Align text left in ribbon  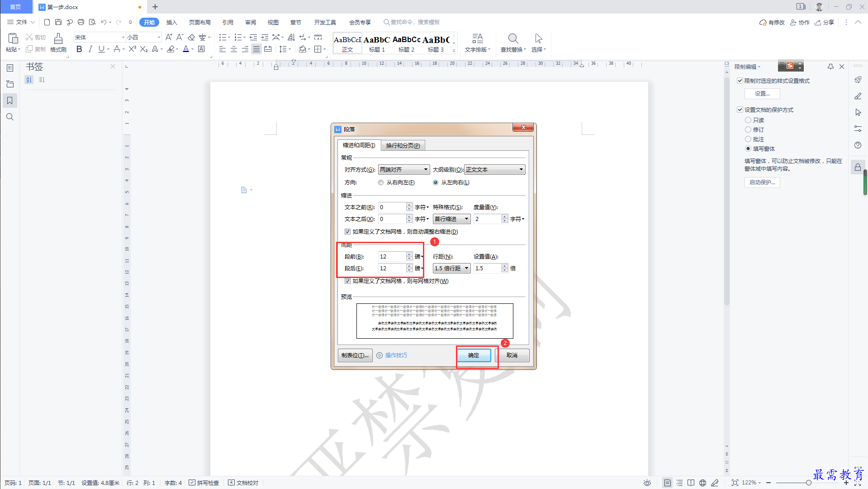222,49
